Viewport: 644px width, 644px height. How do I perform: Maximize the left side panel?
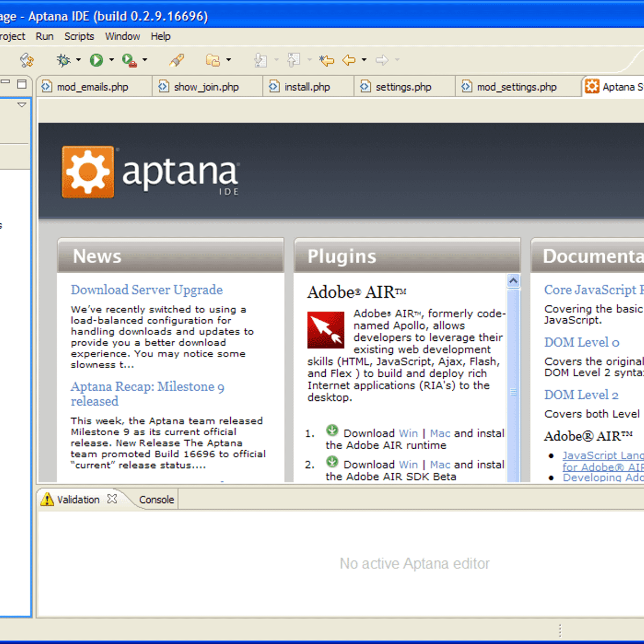point(22,84)
